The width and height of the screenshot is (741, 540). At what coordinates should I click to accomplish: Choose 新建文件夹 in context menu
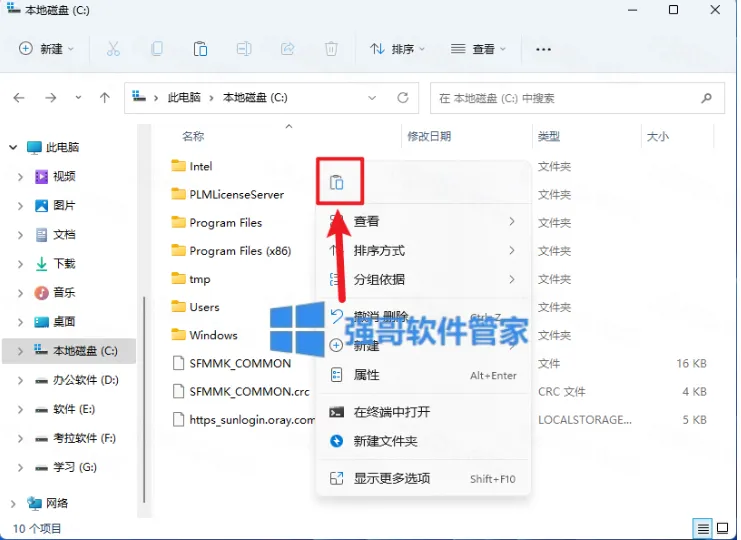point(423,441)
